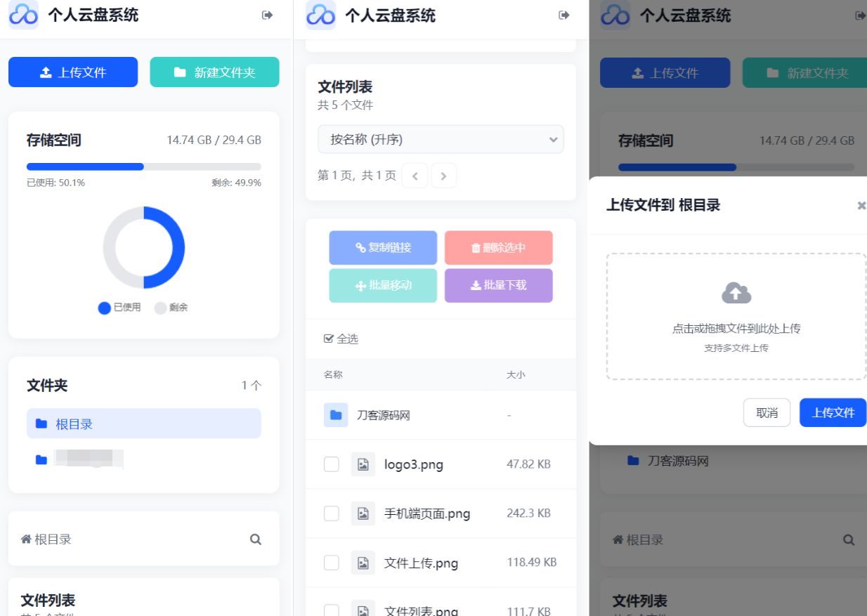This screenshot has height=616, width=867.
Task: Click the image icon next to 文件上传.png
Action: pyautogui.click(x=363, y=563)
